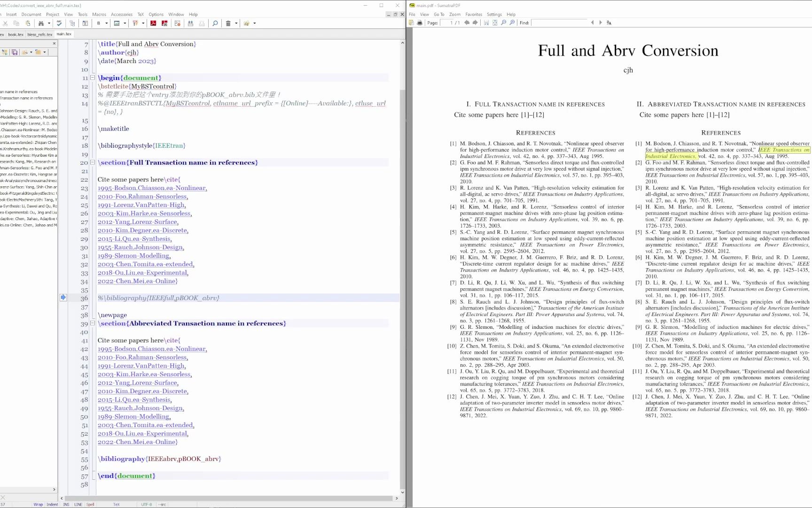The width and height of the screenshot is (812, 508).
Task: Open dropdown arrow beside bold B button
Action: (107, 23)
